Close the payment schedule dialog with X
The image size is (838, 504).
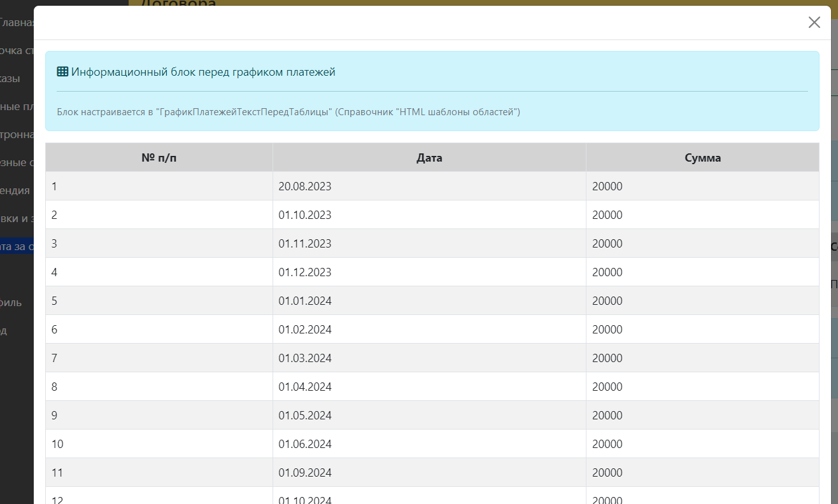click(814, 23)
